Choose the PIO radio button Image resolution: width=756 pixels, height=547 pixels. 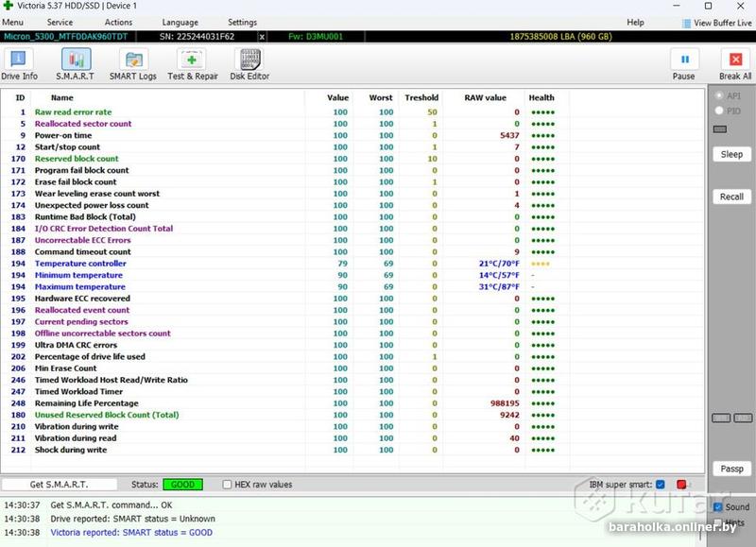tap(719, 111)
